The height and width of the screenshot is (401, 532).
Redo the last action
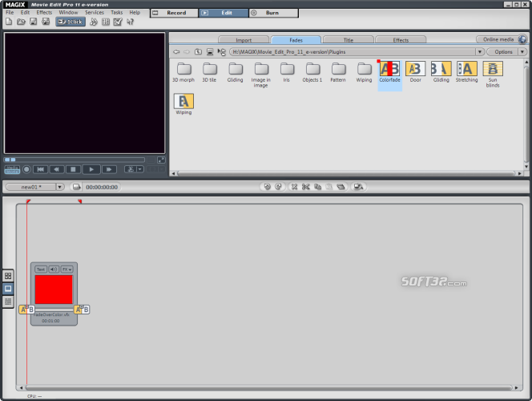[278, 187]
